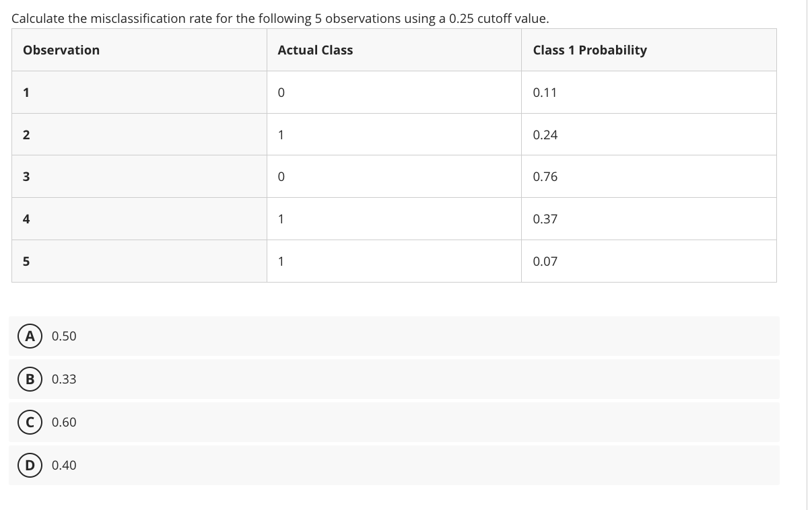812x510 pixels.
Task: Click the Observation column header
Action: [x=61, y=50]
